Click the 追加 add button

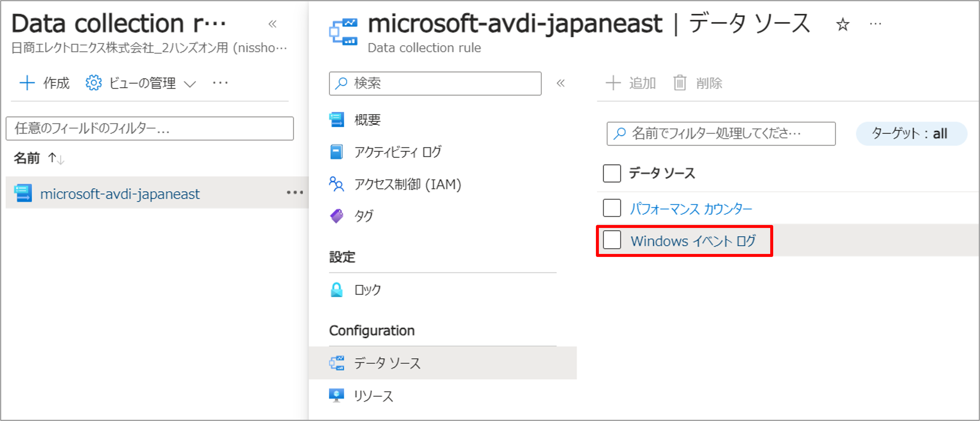(631, 83)
